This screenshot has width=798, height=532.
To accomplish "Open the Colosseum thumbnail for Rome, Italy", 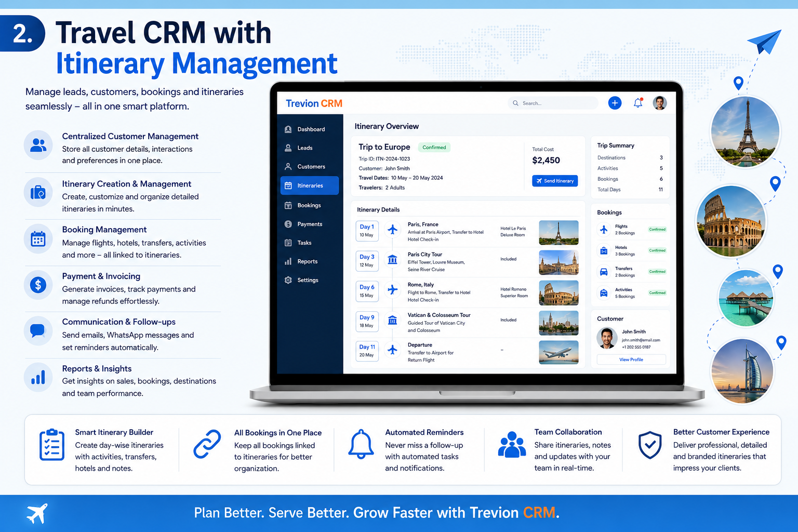I will point(558,292).
